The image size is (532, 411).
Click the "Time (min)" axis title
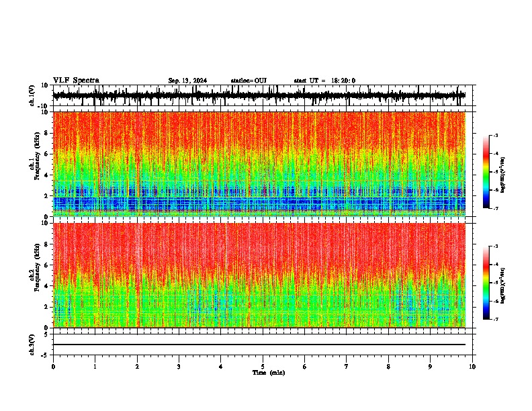[269, 373]
